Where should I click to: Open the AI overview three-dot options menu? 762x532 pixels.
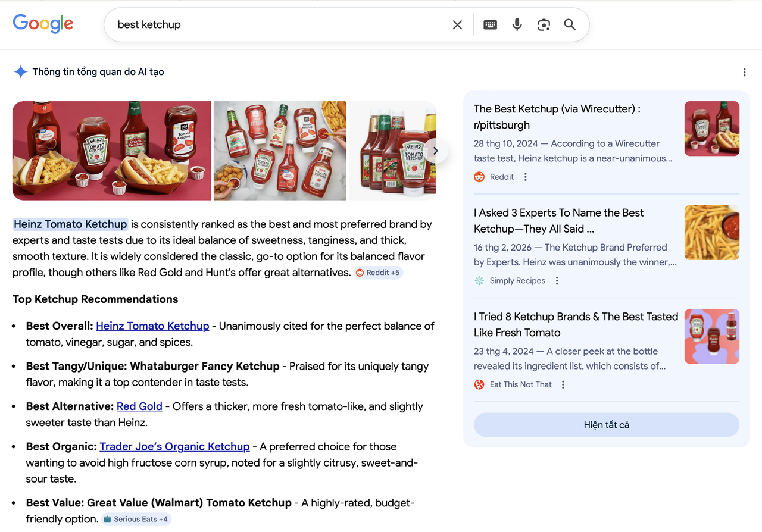click(x=744, y=73)
